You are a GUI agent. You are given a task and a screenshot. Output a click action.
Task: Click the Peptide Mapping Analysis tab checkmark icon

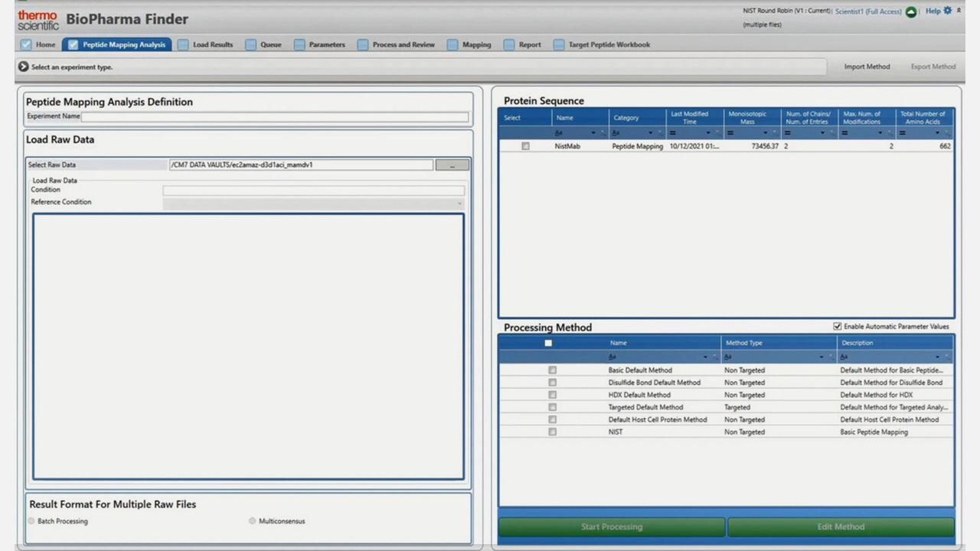tap(73, 44)
